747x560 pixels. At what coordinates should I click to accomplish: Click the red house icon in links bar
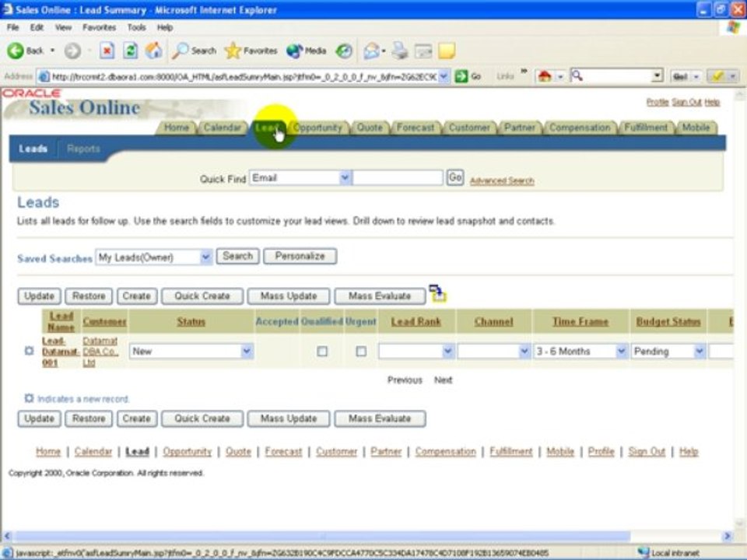point(545,75)
